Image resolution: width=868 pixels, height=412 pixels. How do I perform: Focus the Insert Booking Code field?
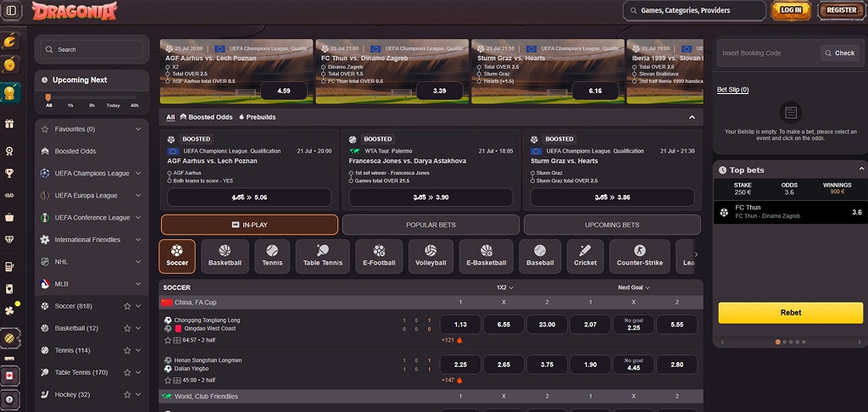pyautogui.click(x=768, y=53)
